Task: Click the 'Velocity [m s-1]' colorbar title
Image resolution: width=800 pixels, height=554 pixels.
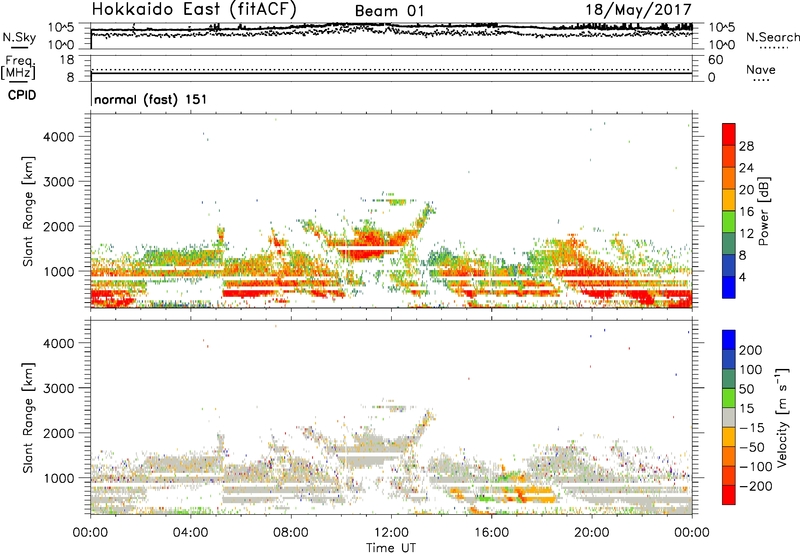Action: click(783, 417)
